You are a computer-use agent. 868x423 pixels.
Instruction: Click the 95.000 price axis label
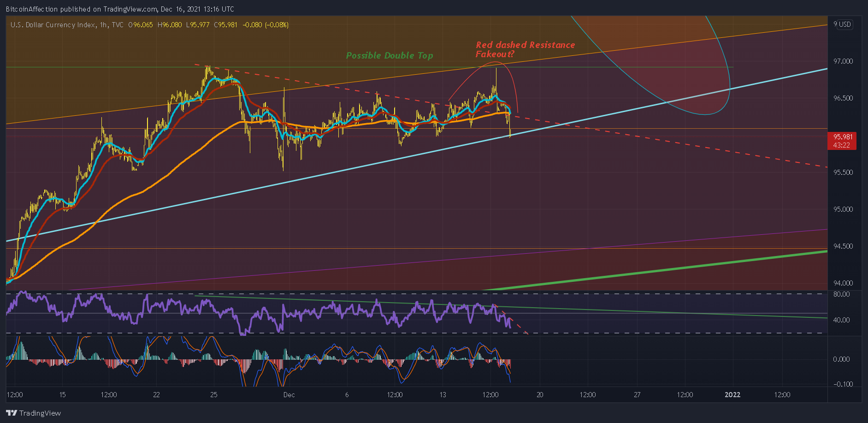(x=843, y=209)
